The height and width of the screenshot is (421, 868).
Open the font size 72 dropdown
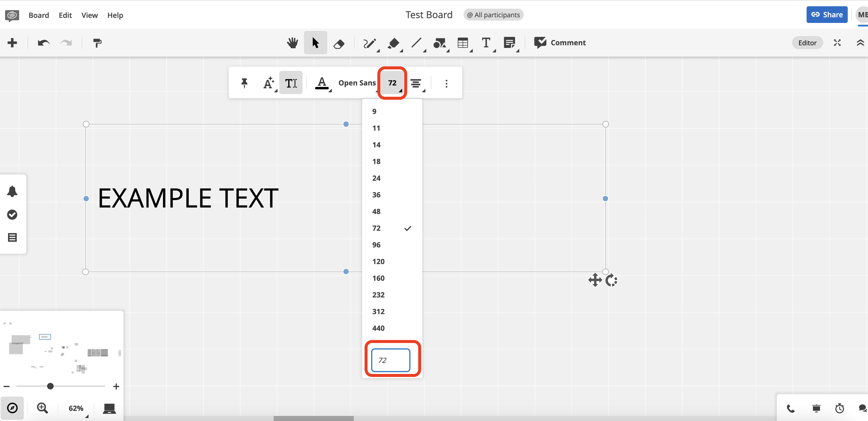(x=392, y=83)
